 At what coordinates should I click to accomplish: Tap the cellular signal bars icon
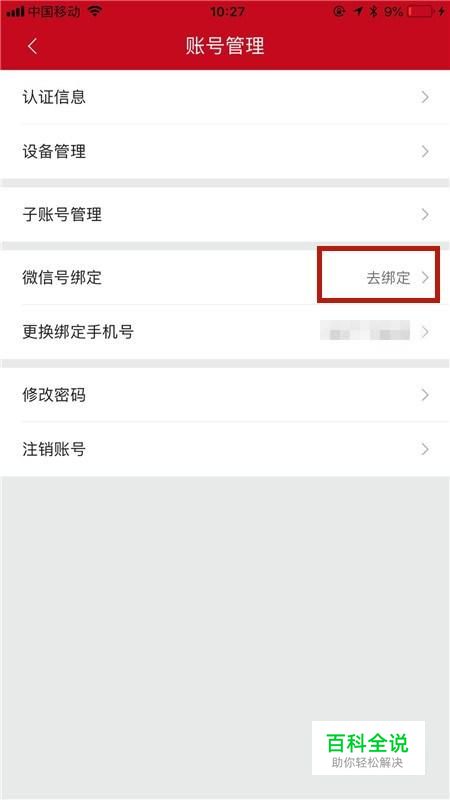click(x=15, y=11)
